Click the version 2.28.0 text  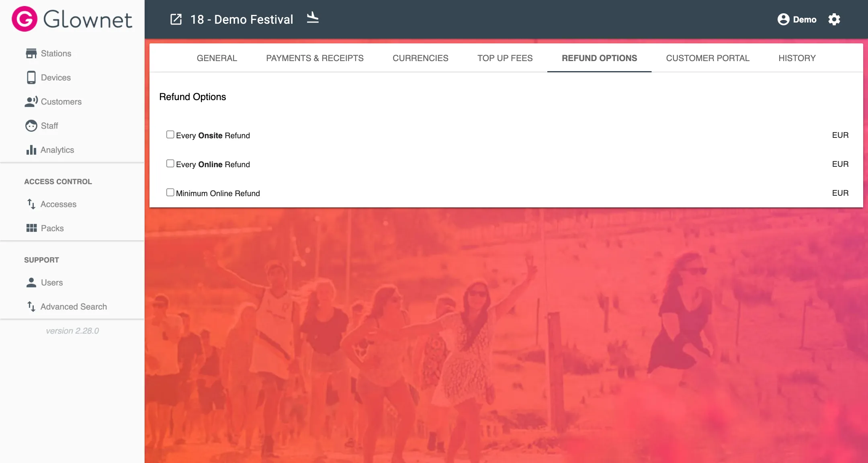pyautogui.click(x=72, y=331)
